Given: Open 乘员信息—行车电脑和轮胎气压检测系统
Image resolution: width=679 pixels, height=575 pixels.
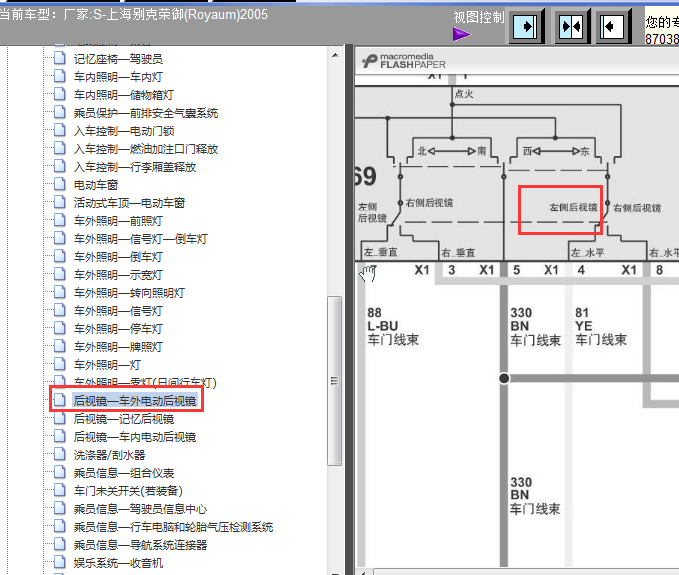Looking at the screenshot, I should (x=173, y=527).
